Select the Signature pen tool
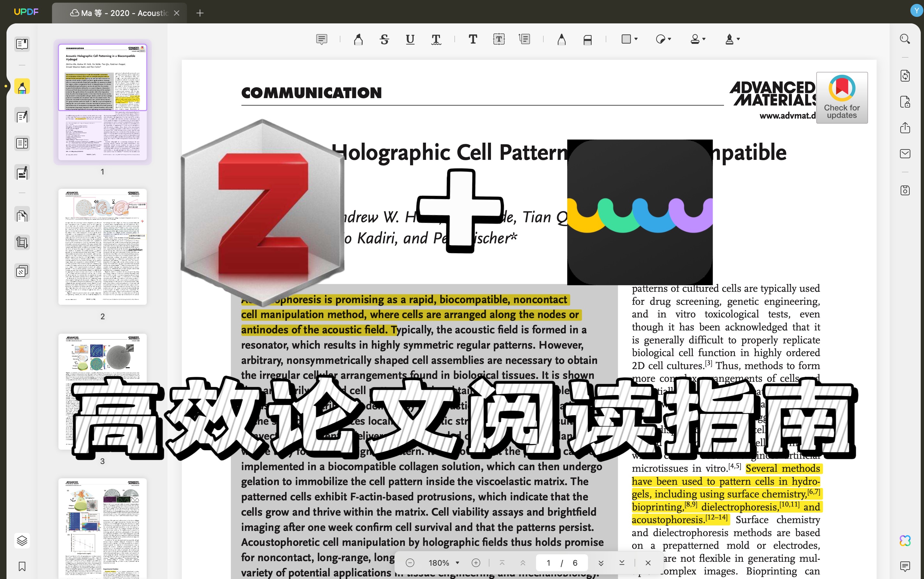The width and height of the screenshot is (924, 579). click(729, 39)
